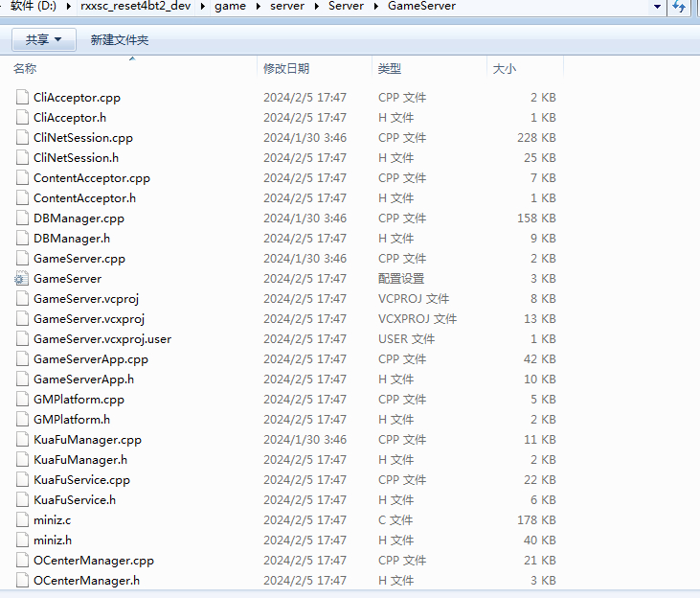Image resolution: width=700 pixels, height=598 pixels.
Task: Open the address bar history dropdown arrow
Action: click(x=657, y=7)
